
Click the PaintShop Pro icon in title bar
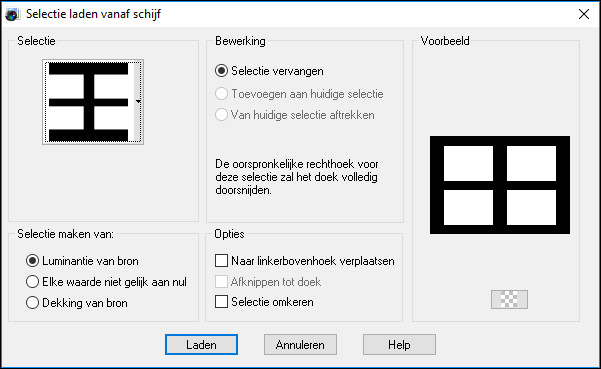(12, 15)
